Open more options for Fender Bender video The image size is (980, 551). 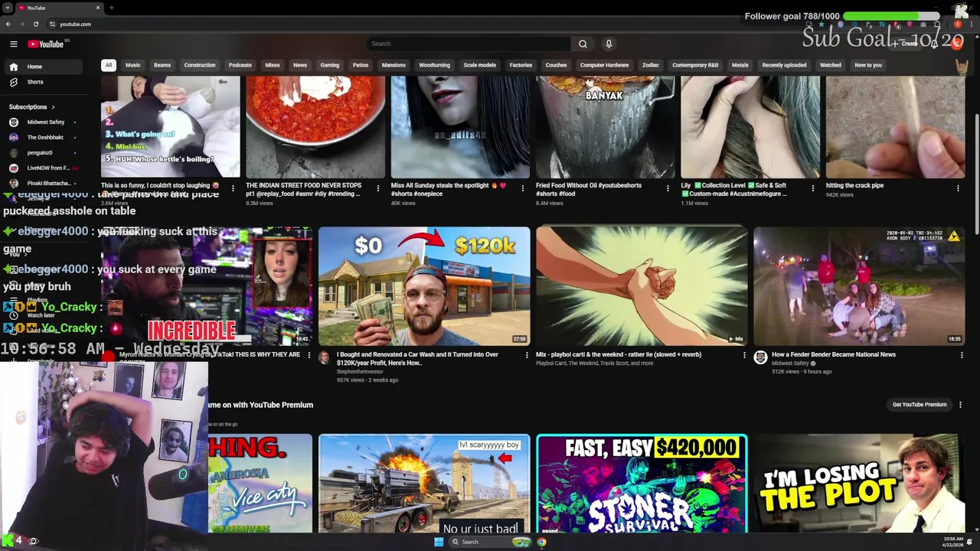click(x=962, y=355)
